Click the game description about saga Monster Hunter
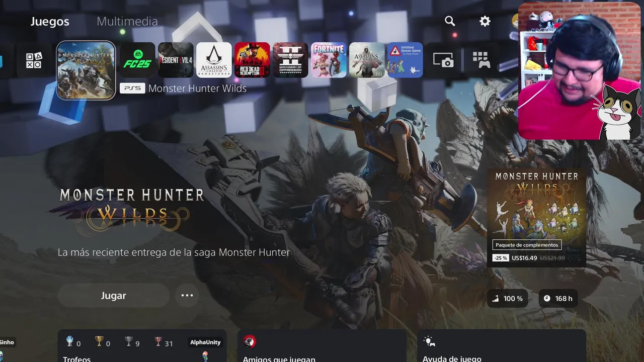Viewport: 644px width, 362px height. click(x=174, y=252)
